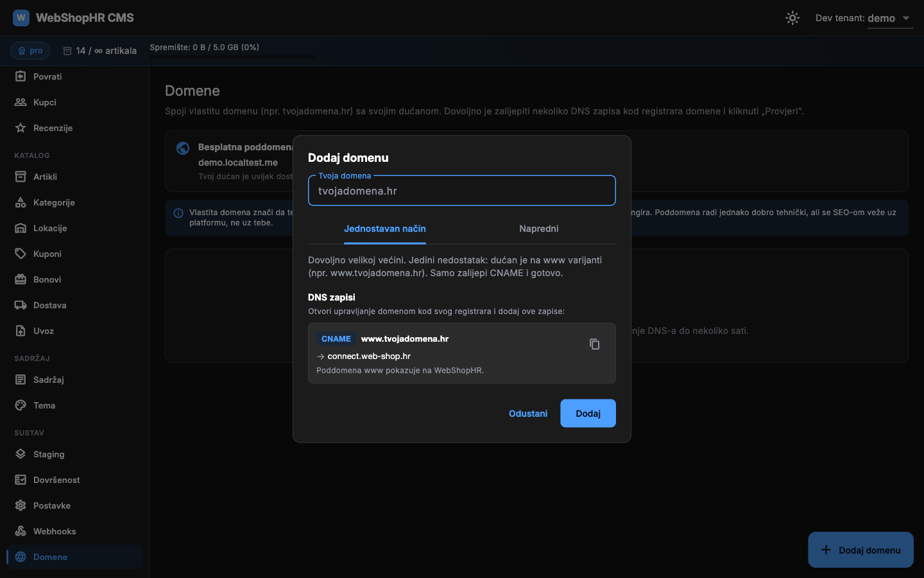
Task: Click the Bonovi gift card icon
Action: (21, 279)
